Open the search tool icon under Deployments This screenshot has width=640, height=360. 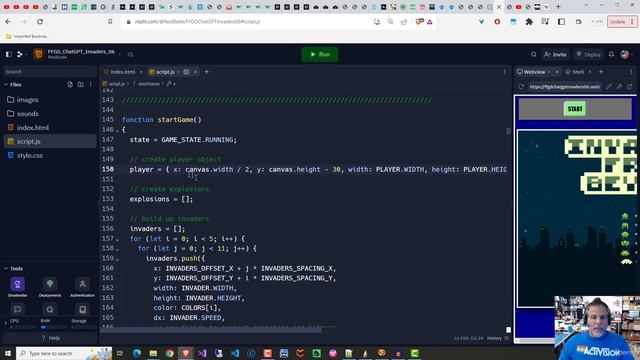[50, 310]
